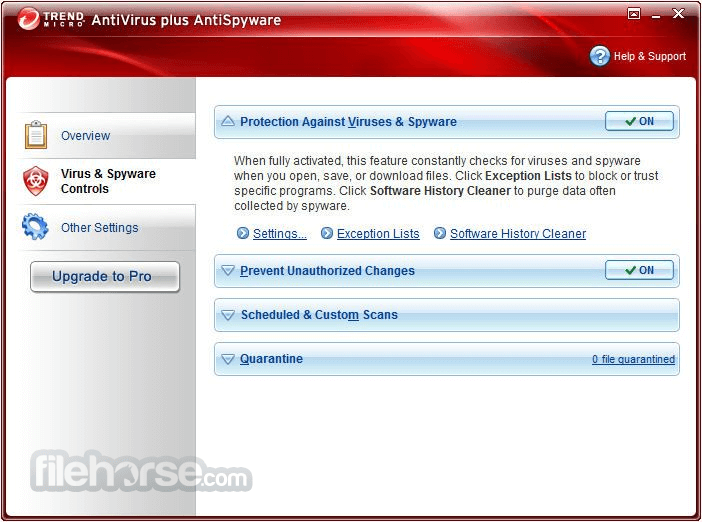Collapse the Protection Against Viruses & Spyware triangle
This screenshot has width=702, height=522.
[228, 121]
